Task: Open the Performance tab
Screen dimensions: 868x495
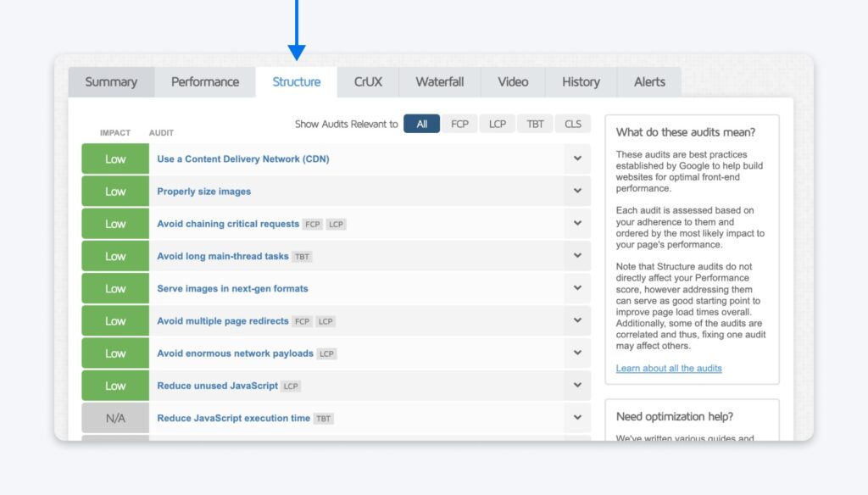Action: 204,81
